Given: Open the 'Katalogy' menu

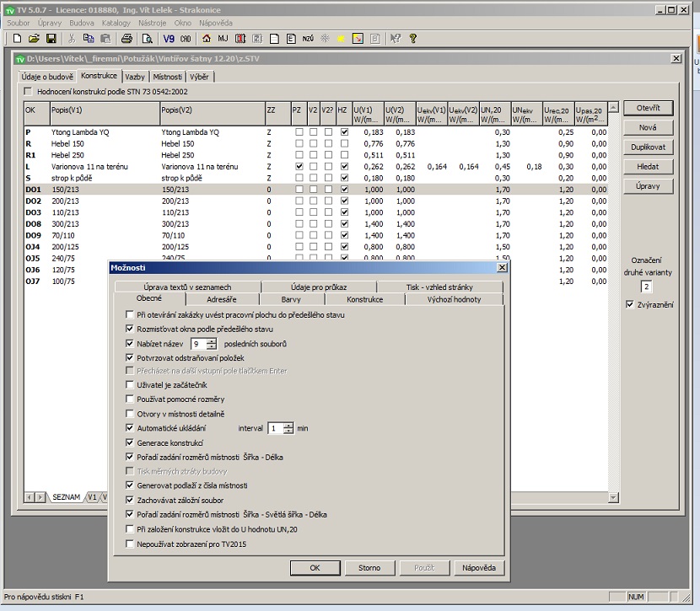Looking at the screenshot, I should pyautogui.click(x=116, y=23).
